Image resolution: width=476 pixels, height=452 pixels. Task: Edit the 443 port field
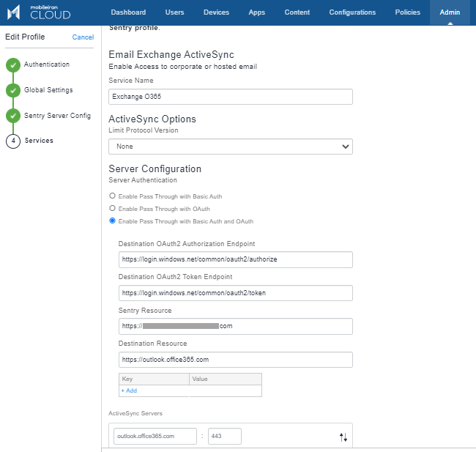[225, 436]
